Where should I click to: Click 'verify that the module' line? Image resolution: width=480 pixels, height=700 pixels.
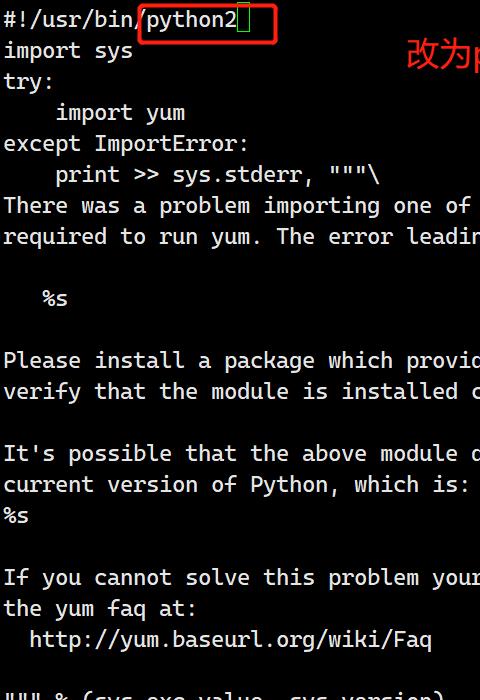coord(242,392)
